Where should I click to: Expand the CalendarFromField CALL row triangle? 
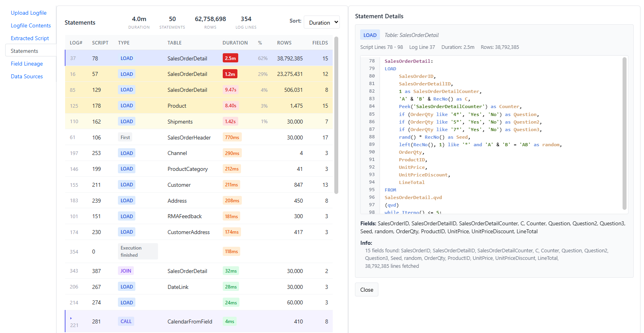click(x=71, y=318)
